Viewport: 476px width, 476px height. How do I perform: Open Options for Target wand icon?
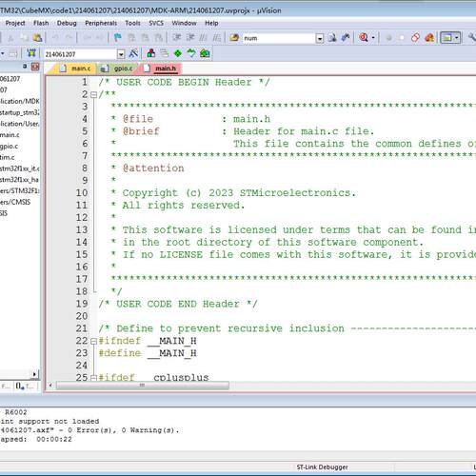pos(133,53)
